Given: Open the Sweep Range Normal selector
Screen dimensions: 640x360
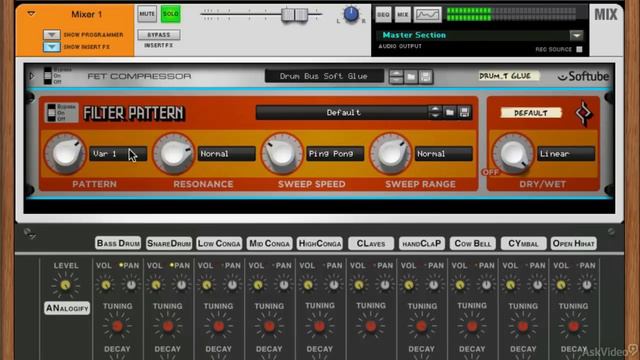Looking at the screenshot, I should [444, 154].
